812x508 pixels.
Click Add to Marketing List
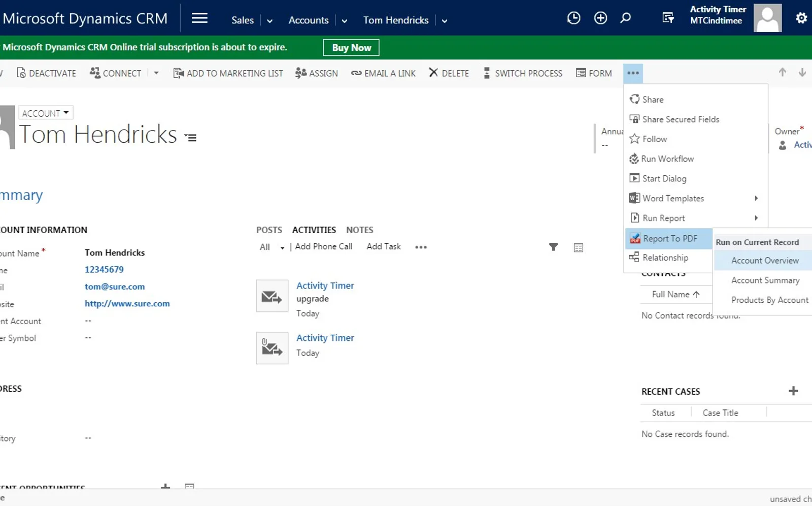click(228, 73)
